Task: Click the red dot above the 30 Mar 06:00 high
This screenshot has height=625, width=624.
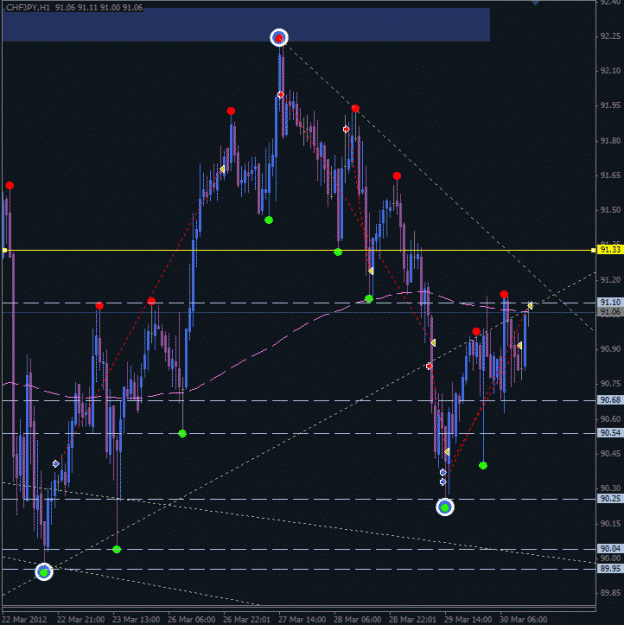Action: pyautogui.click(x=504, y=294)
